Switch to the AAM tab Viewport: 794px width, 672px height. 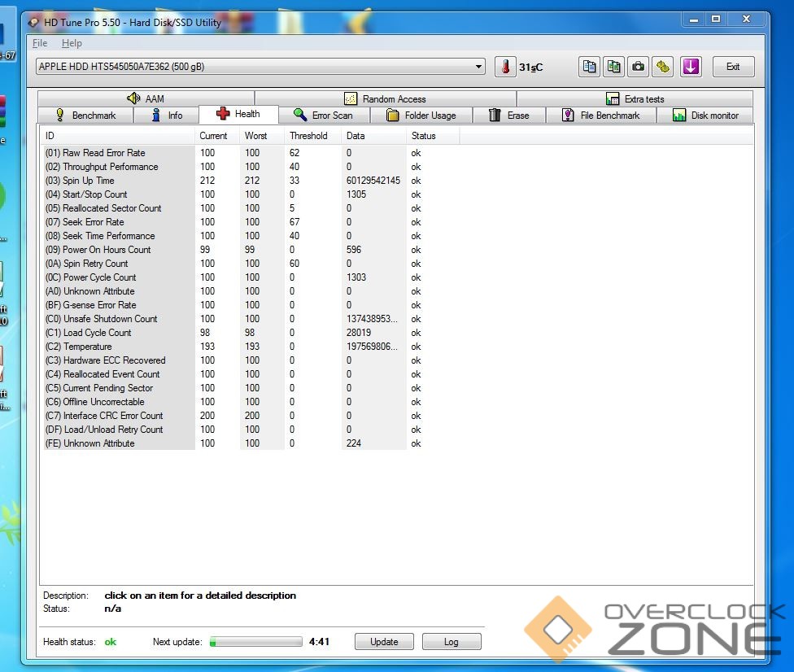coord(146,98)
